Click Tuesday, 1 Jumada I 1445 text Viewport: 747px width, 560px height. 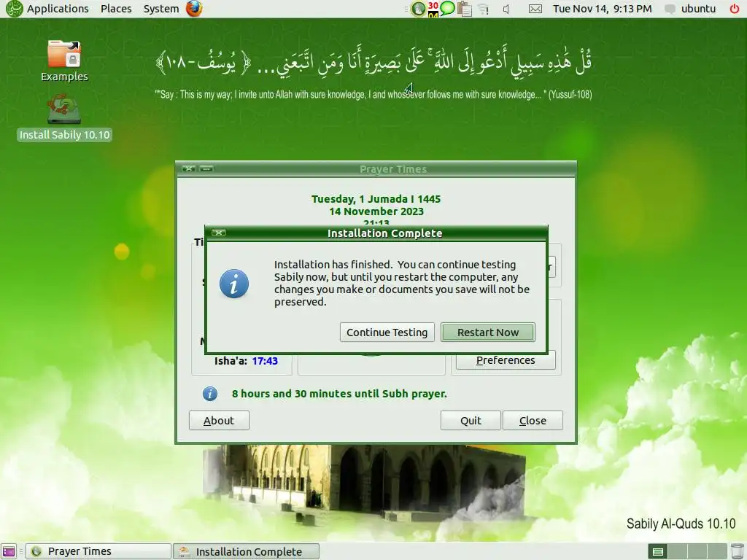click(376, 199)
